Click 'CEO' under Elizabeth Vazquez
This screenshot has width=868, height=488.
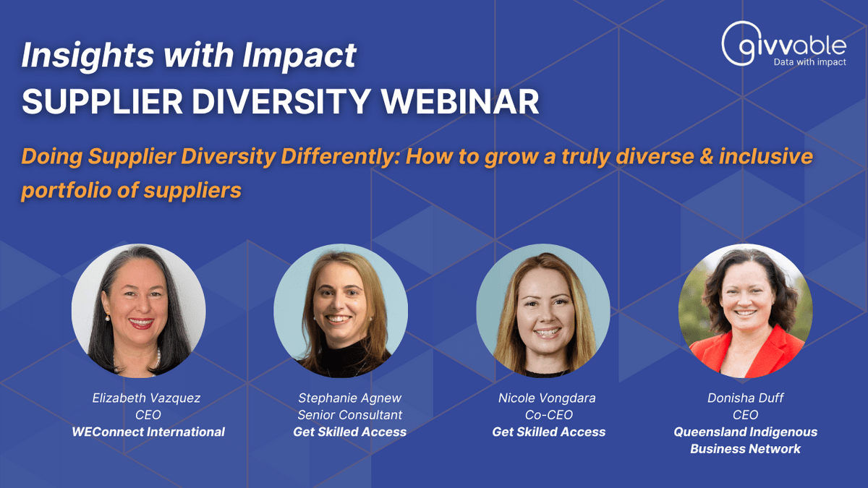tap(148, 414)
